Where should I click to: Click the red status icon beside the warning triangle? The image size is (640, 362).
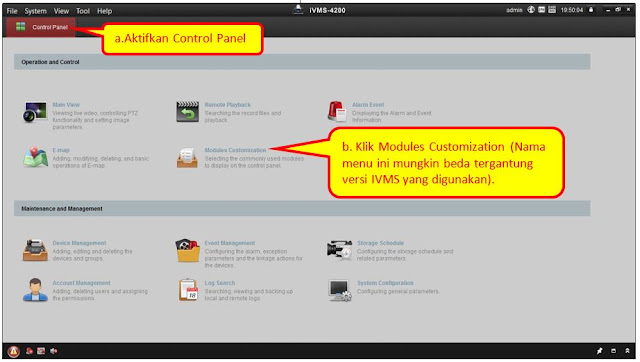click(x=29, y=351)
